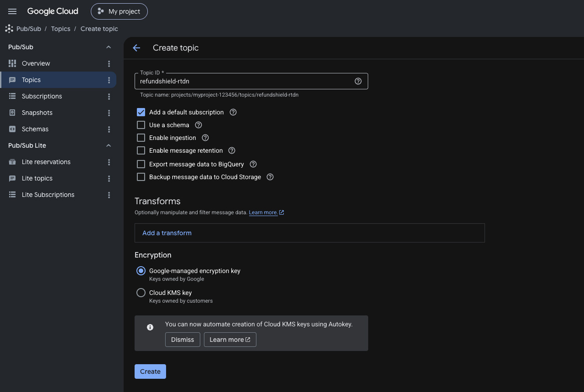Open the main navigation hamburger menu
The height and width of the screenshot is (392, 584).
tap(12, 11)
